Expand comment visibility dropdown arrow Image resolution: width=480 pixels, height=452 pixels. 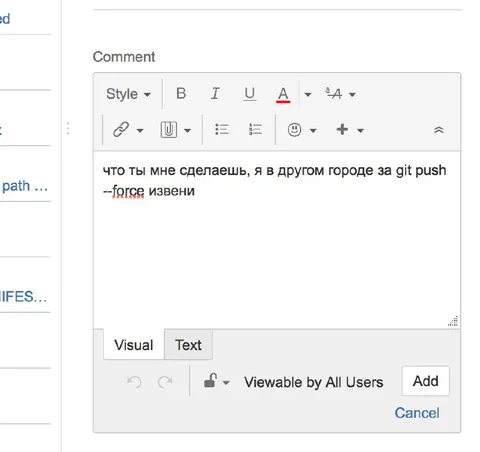click(226, 383)
